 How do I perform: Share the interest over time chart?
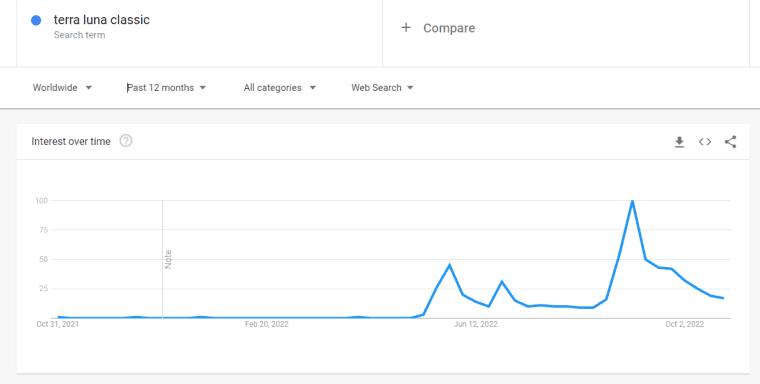point(730,142)
